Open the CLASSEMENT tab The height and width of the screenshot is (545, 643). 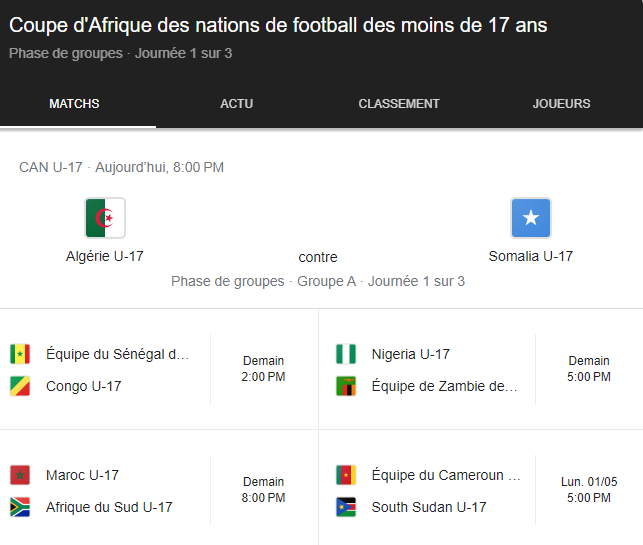pyautogui.click(x=399, y=104)
